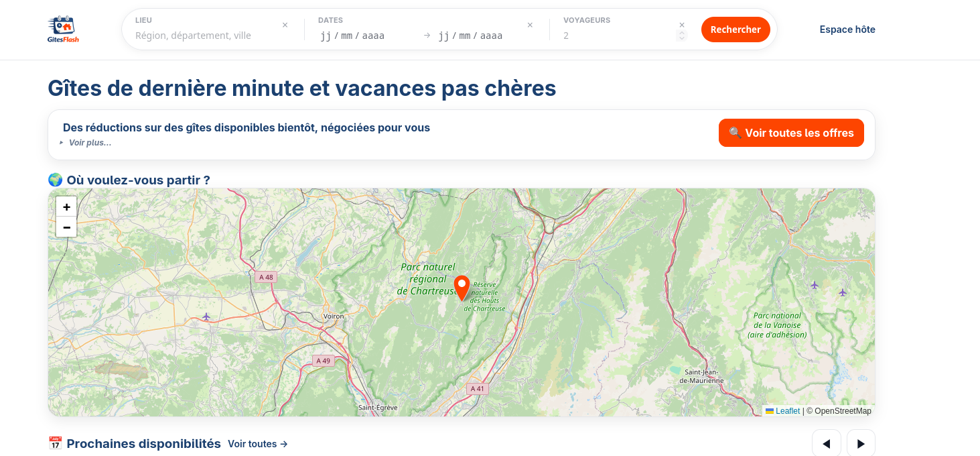Click the GitesFlash logo
The image size is (980, 456).
click(64, 30)
